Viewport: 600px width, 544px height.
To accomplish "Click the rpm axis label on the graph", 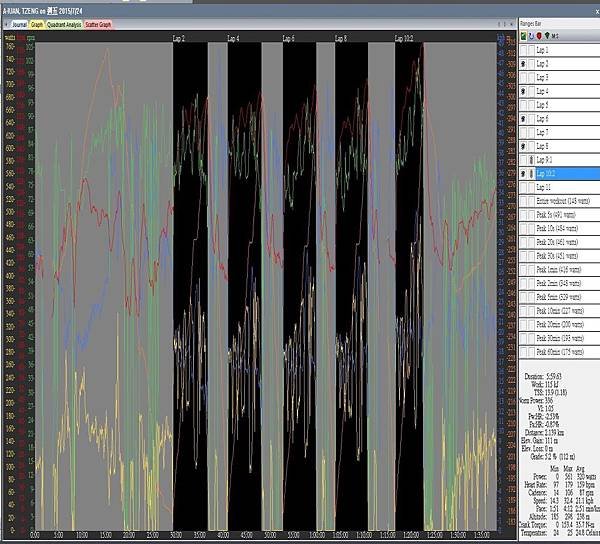I will (x=31, y=38).
